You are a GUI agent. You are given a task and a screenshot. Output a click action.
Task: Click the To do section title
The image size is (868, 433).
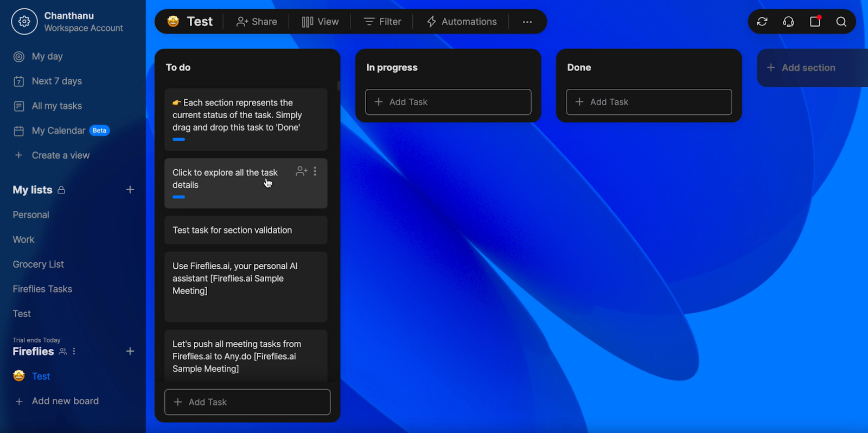click(178, 68)
